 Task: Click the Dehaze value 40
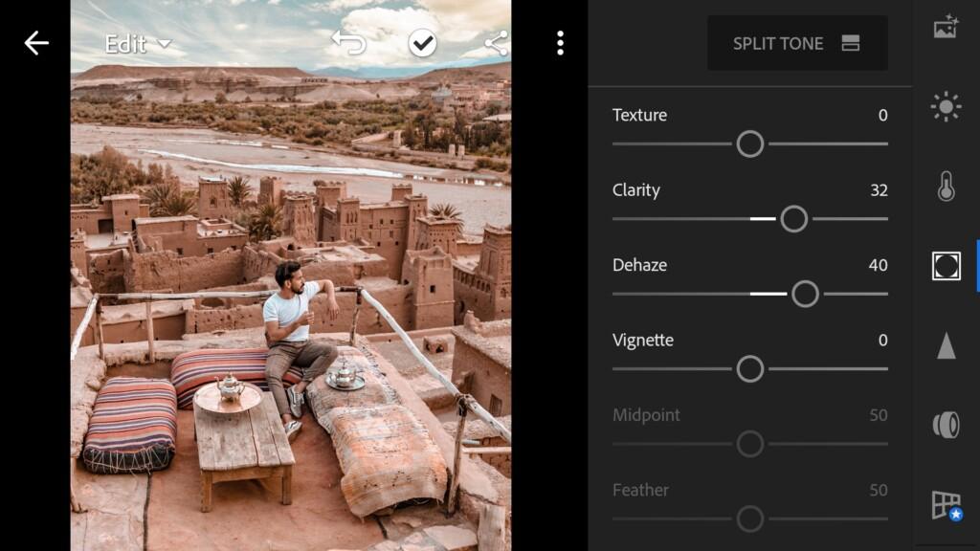click(878, 265)
